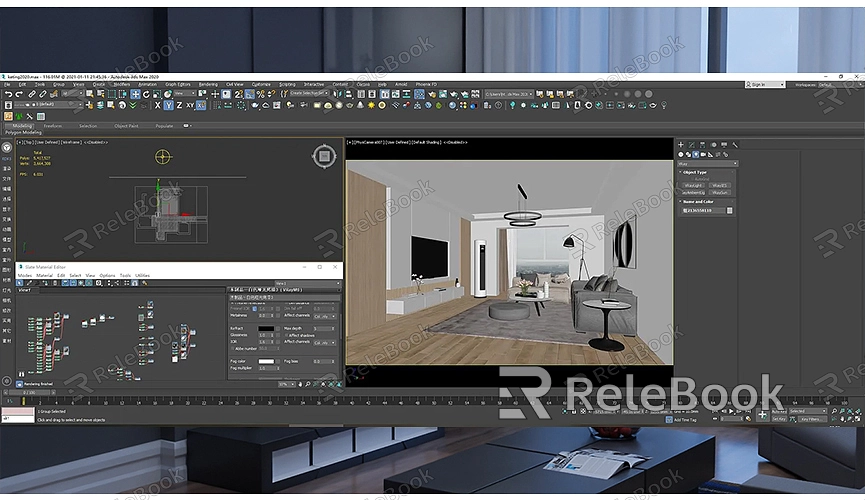Image resolution: width=865 pixels, height=500 pixels.
Task: Open the project path dropdown in main toolbar
Action: [x=508, y=94]
